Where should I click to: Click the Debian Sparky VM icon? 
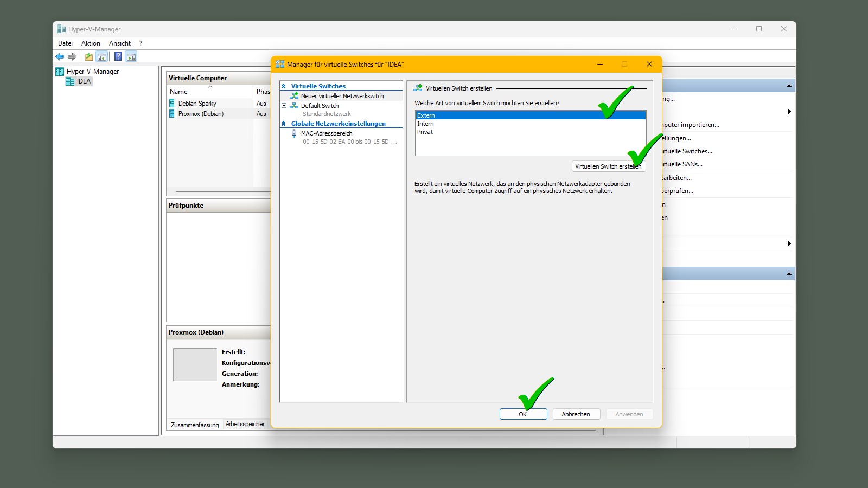pos(172,104)
